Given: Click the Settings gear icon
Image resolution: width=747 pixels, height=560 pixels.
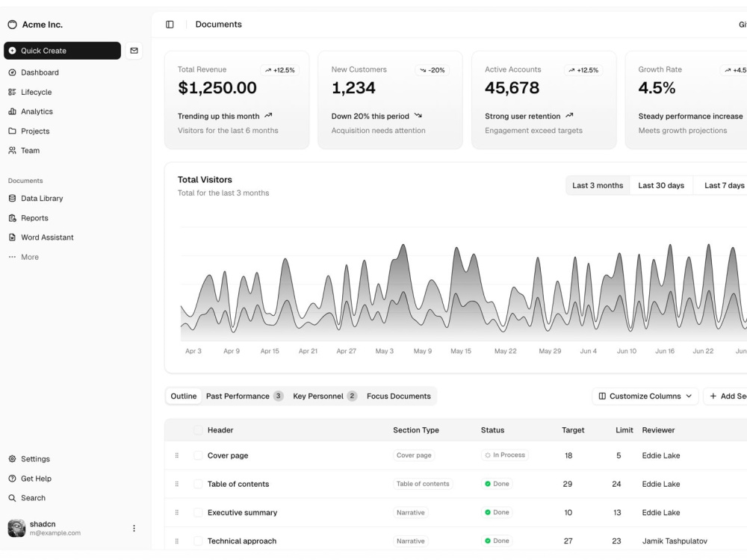Looking at the screenshot, I should coord(13,459).
